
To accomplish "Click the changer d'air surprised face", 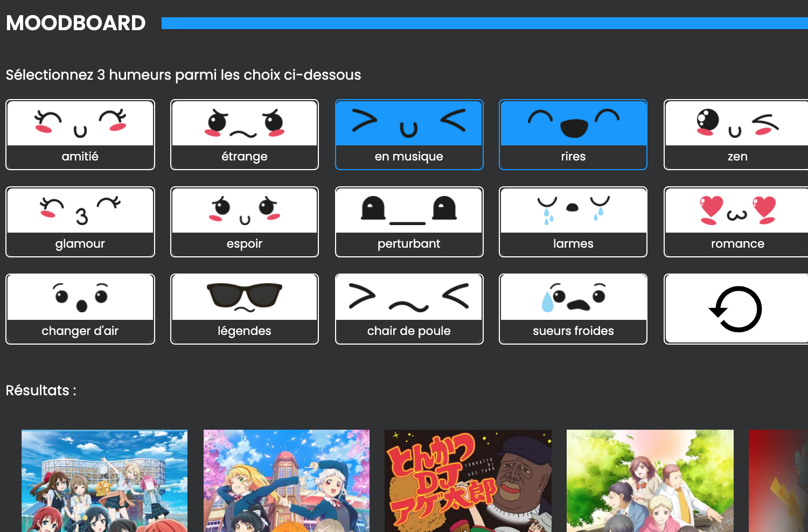I will point(80,298).
